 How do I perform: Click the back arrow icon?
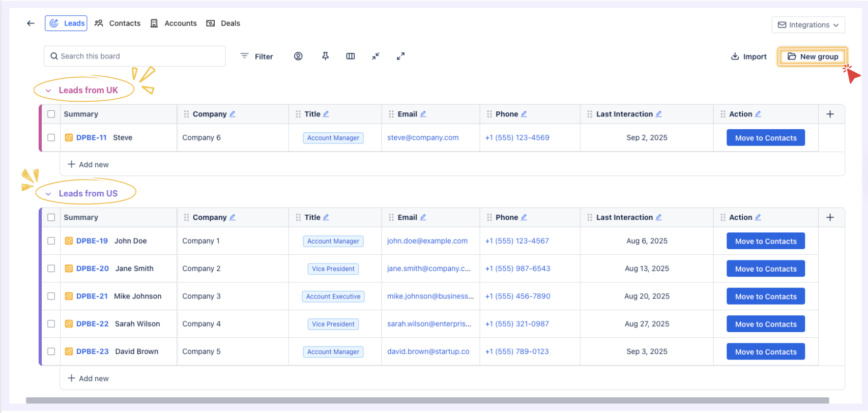pyautogui.click(x=31, y=23)
